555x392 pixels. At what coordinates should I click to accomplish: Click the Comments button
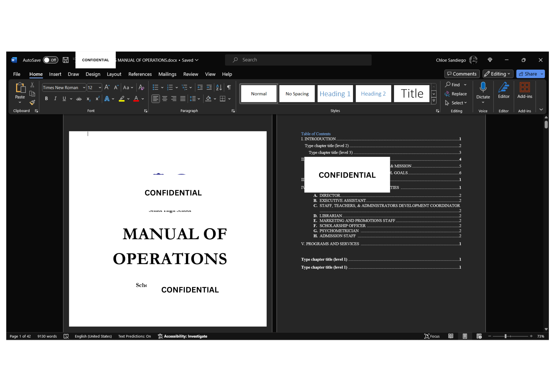462,74
